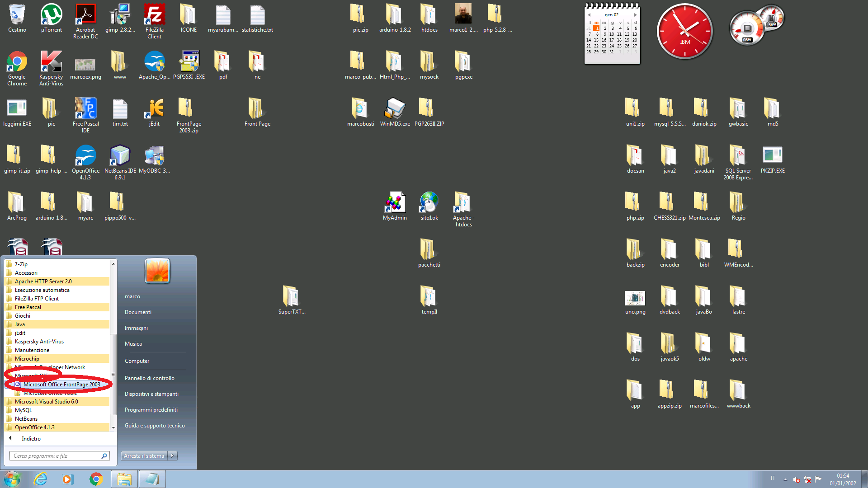Screen dimensions: 868x488
Task: Open the WinMD5.exe desktop icon
Action: [395, 109]
